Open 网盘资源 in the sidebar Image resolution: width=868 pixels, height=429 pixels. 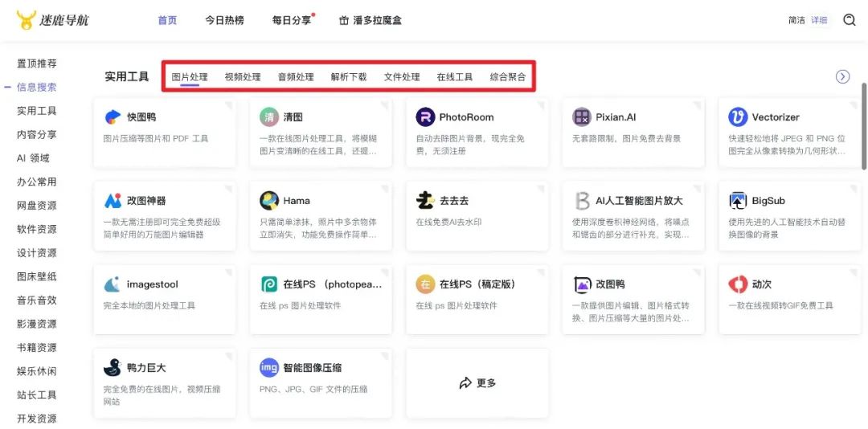36,206
